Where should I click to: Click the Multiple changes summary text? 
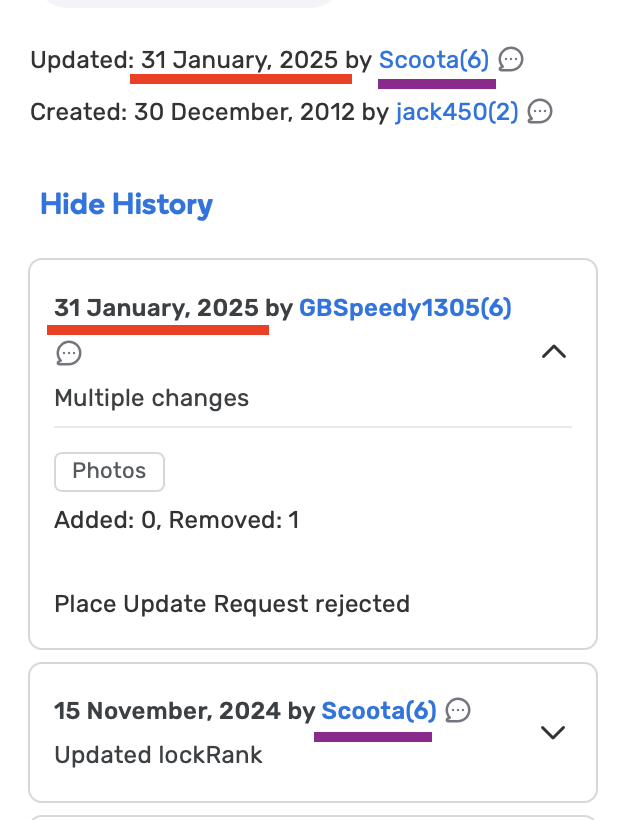point(152,398)
